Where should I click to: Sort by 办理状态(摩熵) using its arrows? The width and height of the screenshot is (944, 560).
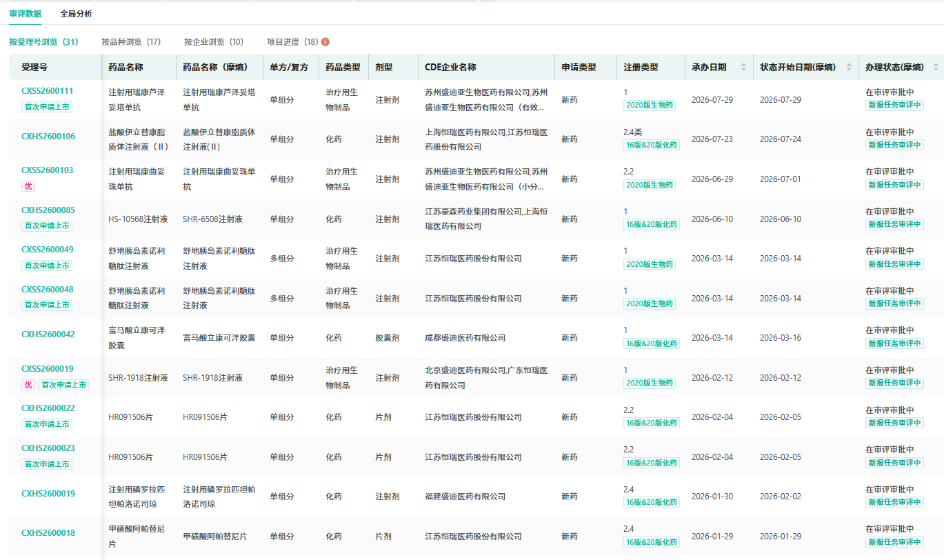936,68
